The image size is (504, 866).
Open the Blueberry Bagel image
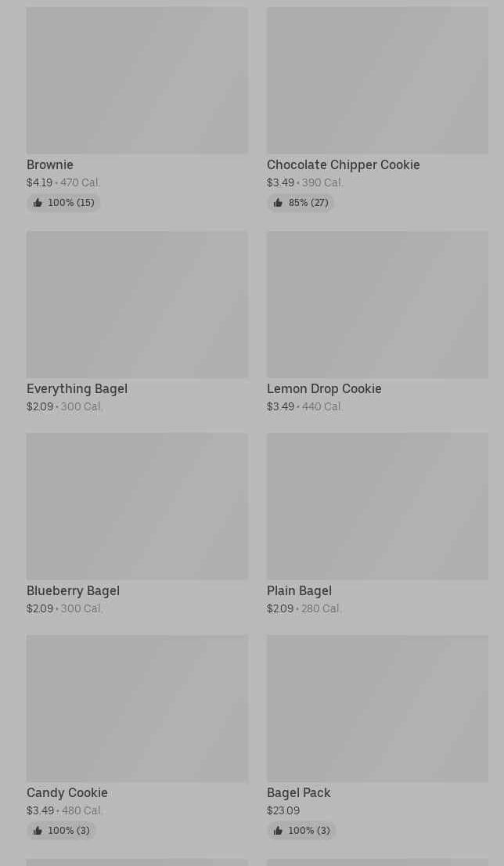[137, 507]
